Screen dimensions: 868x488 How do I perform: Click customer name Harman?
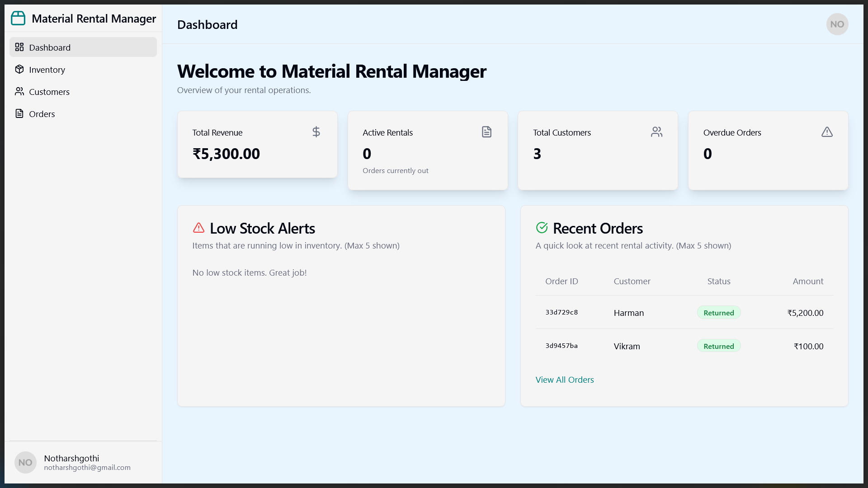[x=629, y=313]
